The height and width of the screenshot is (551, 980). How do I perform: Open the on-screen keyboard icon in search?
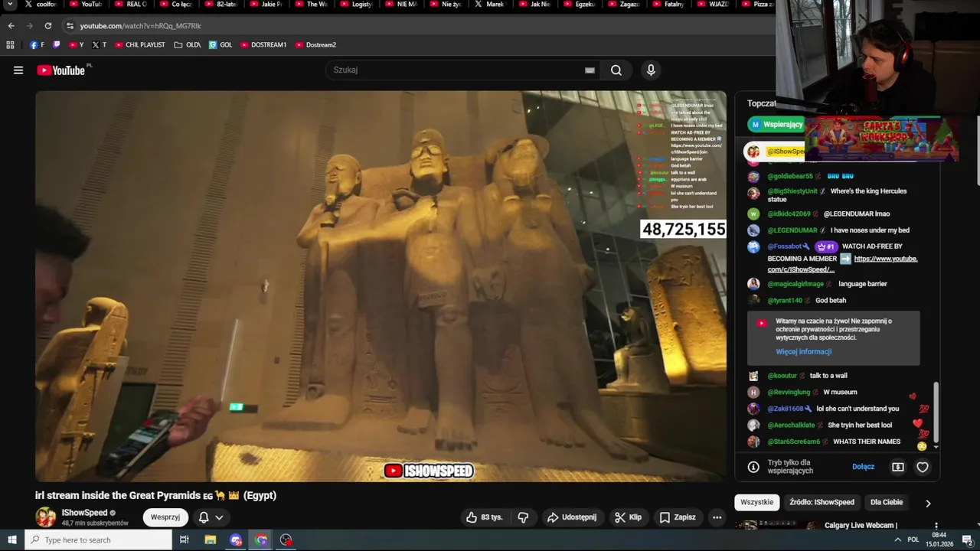590,70
